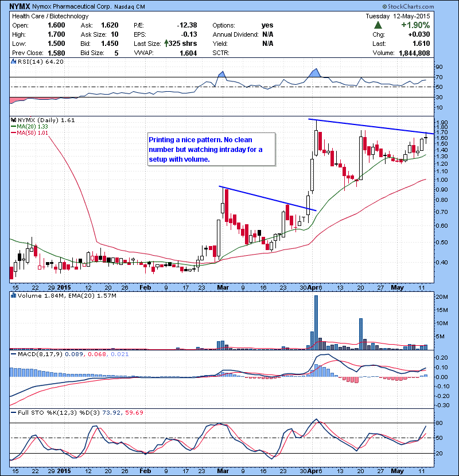Image resolution: width=459 pixels, height=476 pixels.
Task: Click the Low value 1.500
Action: point(56,44)
